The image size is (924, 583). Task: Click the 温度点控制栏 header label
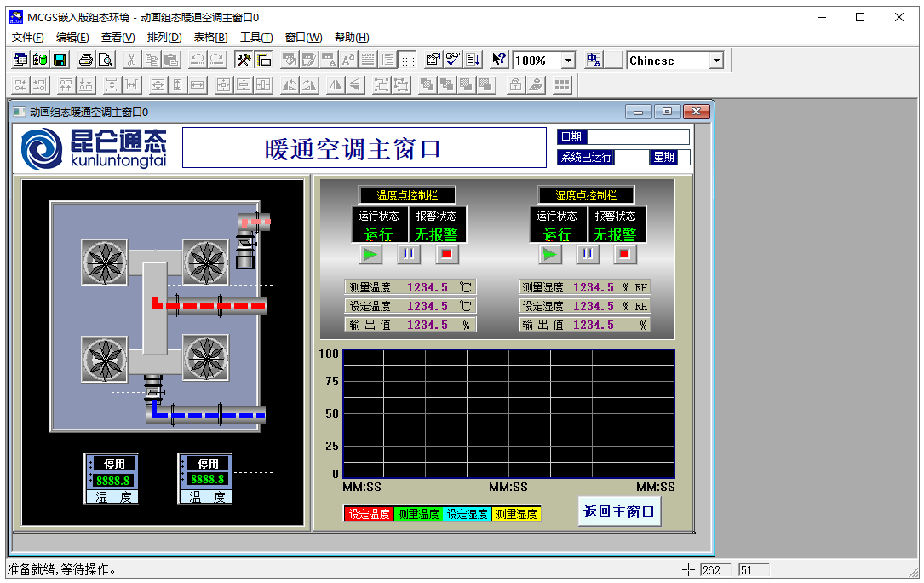click(407, 195)
